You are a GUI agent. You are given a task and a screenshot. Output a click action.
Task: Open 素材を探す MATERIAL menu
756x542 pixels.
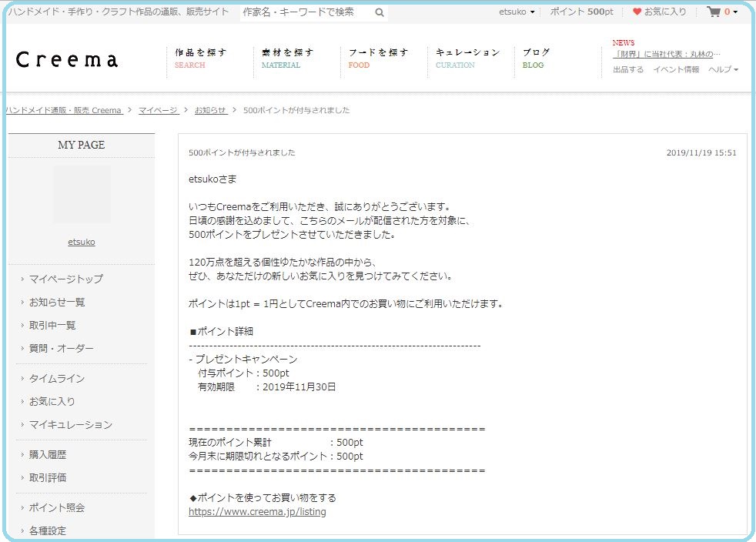point(287,59)
